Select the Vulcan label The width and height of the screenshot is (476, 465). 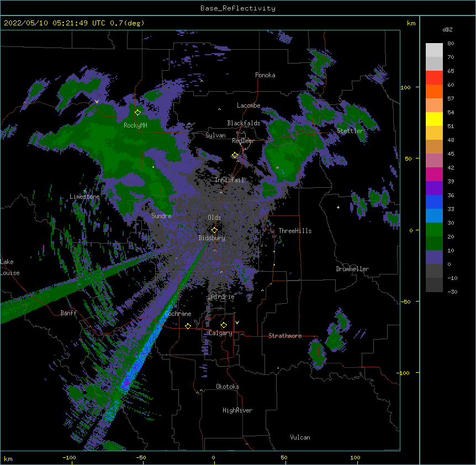[x=300, y=437]
